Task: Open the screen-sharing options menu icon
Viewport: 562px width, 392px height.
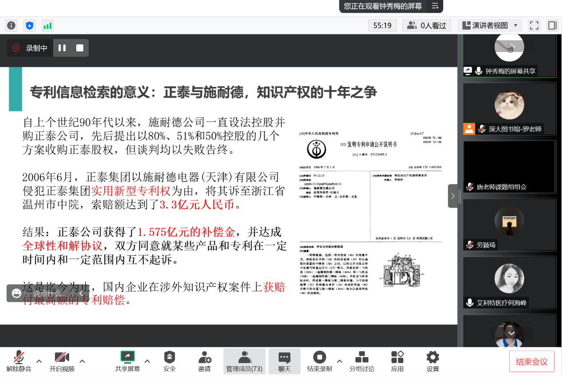Action: pos(435,6)
